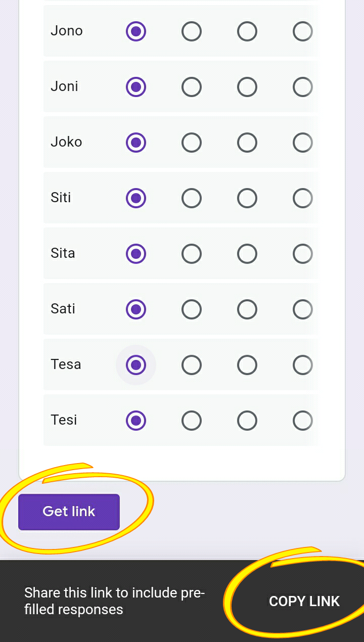Click the highlighted first radio for Tesa
364x642 pixels.
tap(135, 365)
